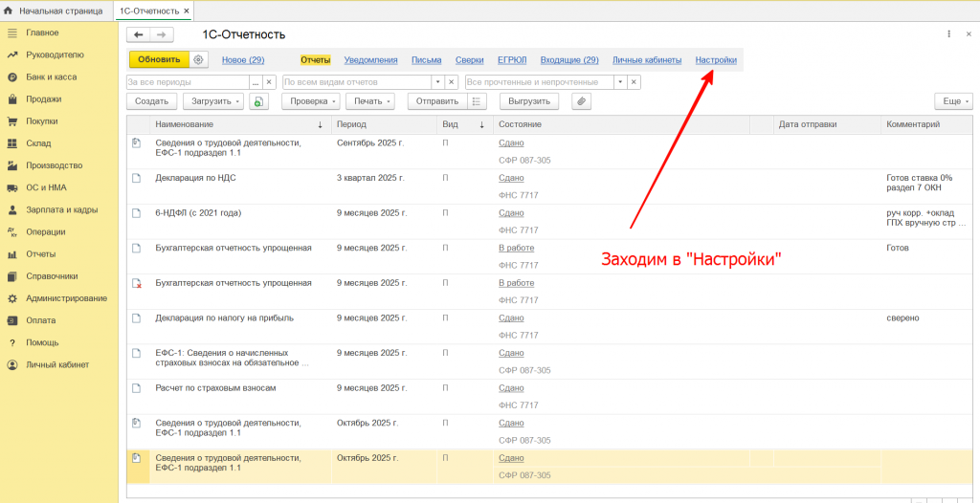Click error document icon of second Бухгалтерская отчетность row

click(x=137, y=283)
